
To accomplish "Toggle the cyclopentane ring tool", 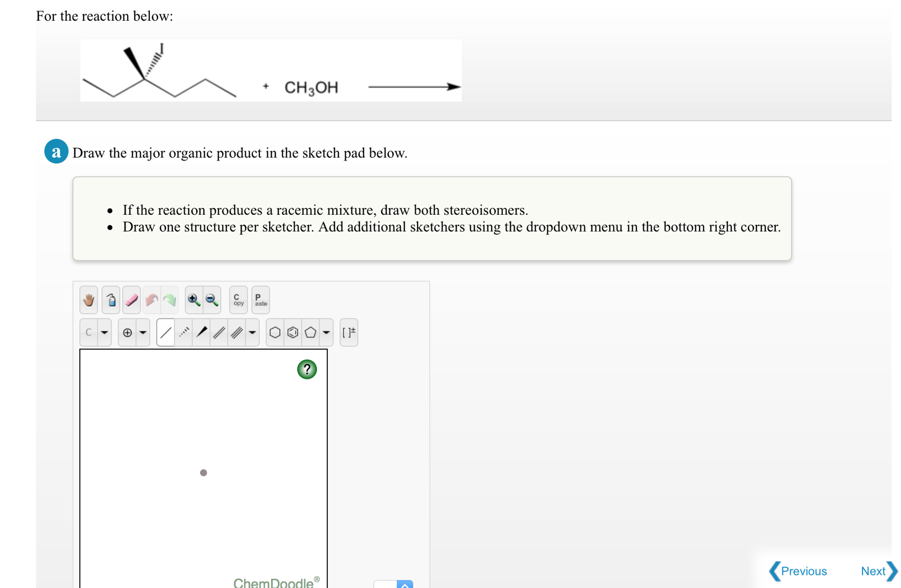I will click(x=310, y=332).
